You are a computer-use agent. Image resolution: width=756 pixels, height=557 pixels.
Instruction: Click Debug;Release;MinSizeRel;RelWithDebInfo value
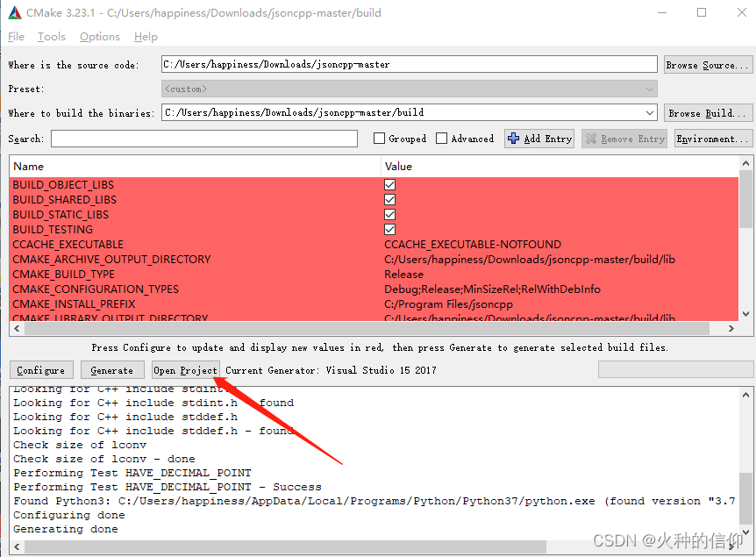point(492,289)
